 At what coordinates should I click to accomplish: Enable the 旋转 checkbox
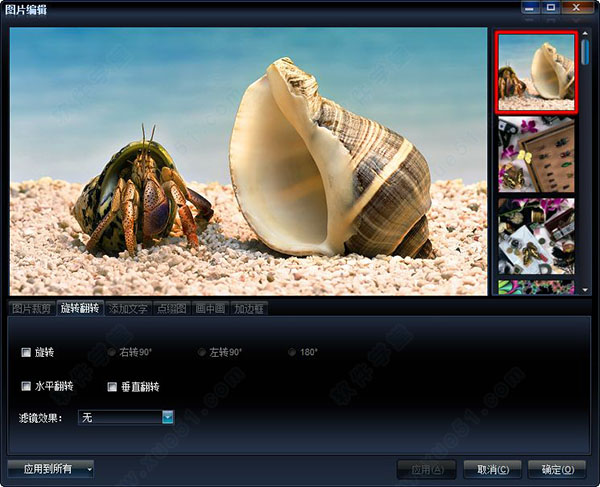[x=26, y=352]
